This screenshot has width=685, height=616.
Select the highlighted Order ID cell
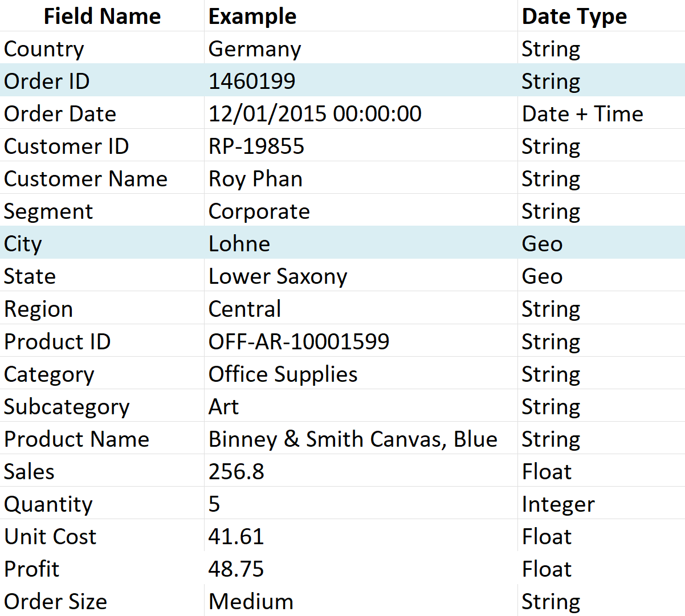pyautogui.click(x=47, y=81)
